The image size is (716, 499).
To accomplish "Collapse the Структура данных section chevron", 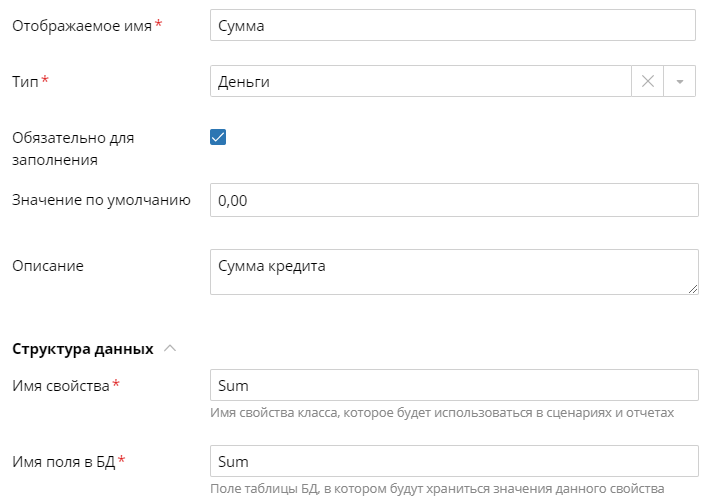I will (x=170, y=349).
